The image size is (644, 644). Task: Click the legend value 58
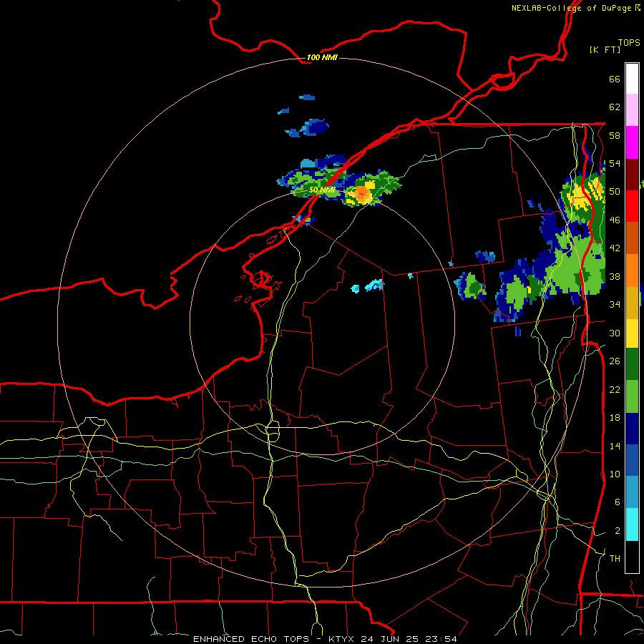615,135
